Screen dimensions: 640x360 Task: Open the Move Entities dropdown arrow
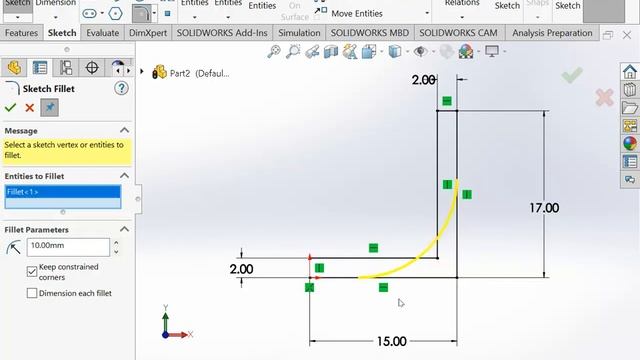pos(427,13)
